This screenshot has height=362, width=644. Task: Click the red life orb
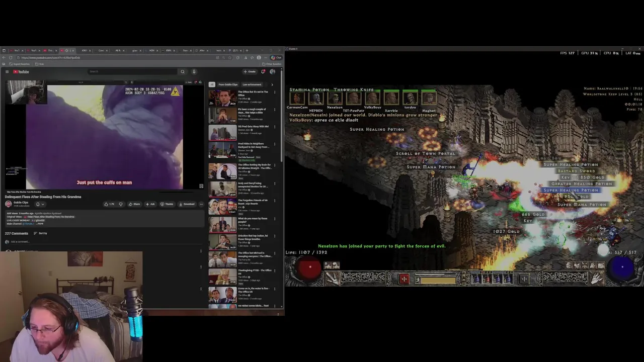(x=310, y=269)
